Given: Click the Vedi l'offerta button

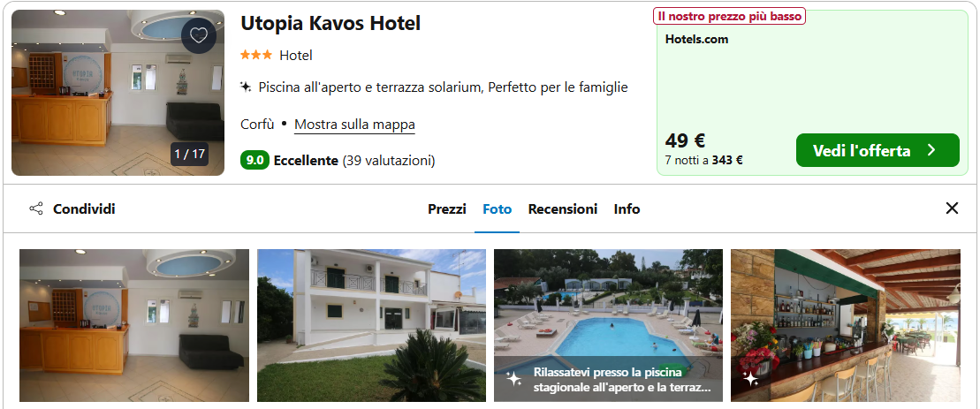Looking at the screenshot, I should click(x=877, y=150).
